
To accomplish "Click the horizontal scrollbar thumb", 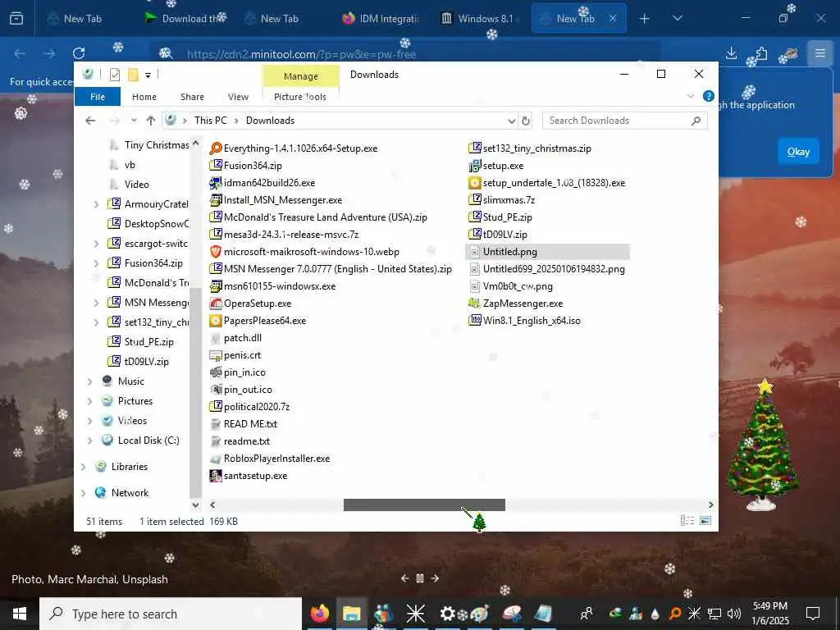I will point(424,504).
